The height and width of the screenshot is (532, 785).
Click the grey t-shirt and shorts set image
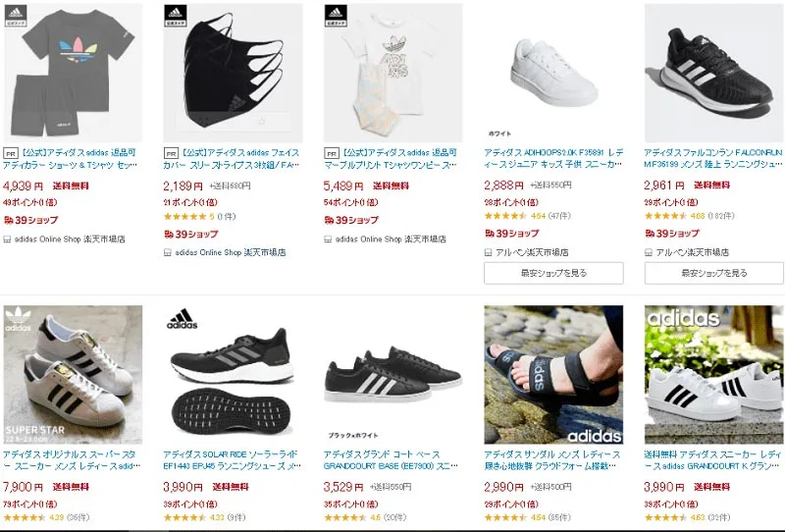tap(72, 72)
